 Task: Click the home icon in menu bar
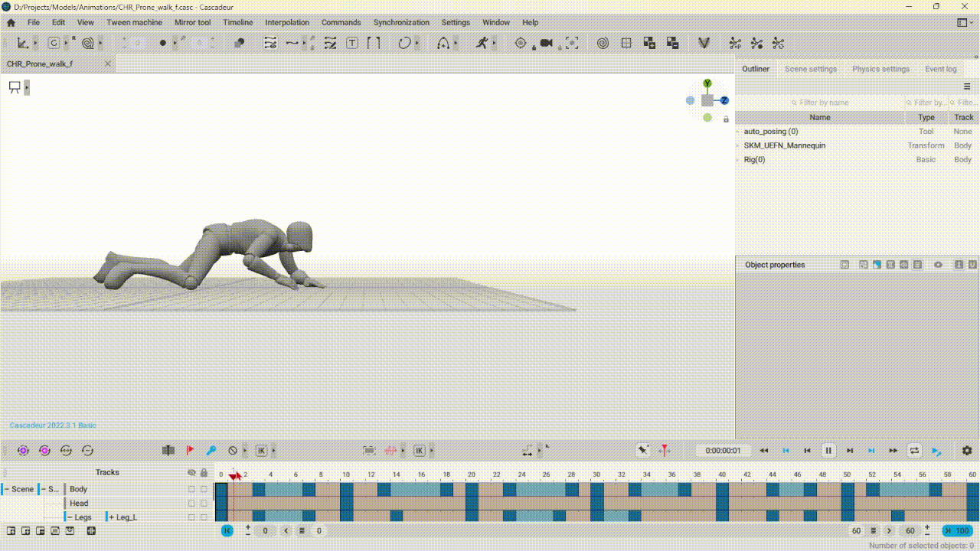pos(11,22)
